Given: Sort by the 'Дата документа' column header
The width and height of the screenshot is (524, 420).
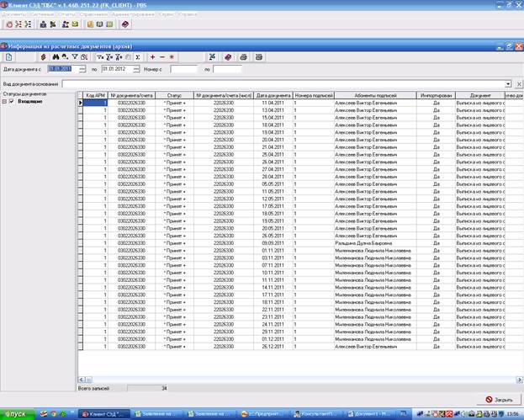Looking at the screenshot, I should click(273, 96).
